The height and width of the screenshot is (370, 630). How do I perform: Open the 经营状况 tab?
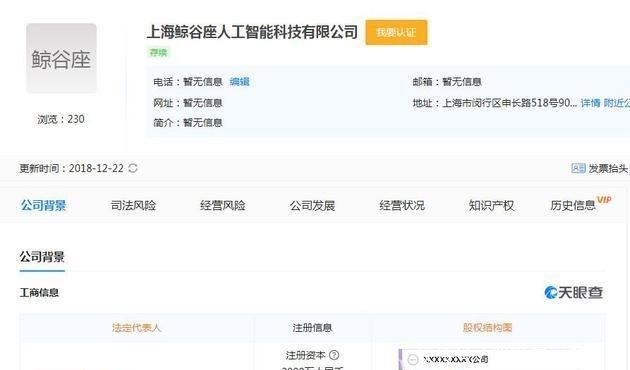[x=402, y=205]
